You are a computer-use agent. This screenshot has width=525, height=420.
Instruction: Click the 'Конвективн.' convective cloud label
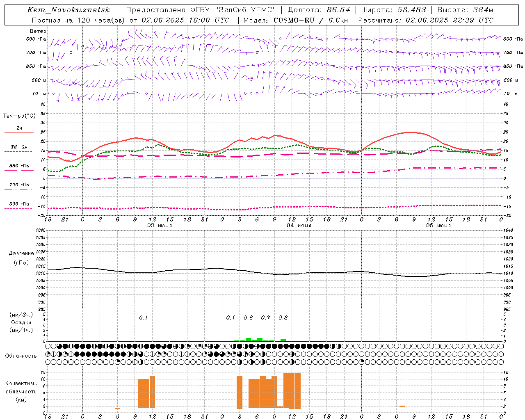(x=21, y=383)
